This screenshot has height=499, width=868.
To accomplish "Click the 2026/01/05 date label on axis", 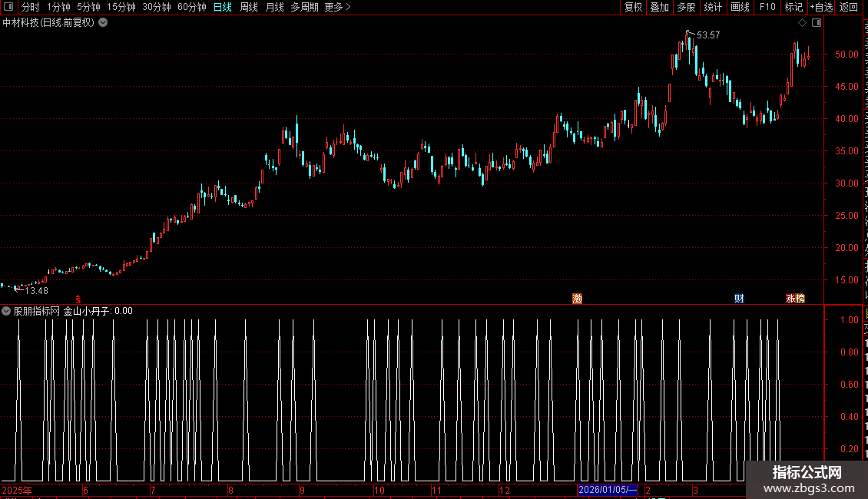I will point(608,490).
